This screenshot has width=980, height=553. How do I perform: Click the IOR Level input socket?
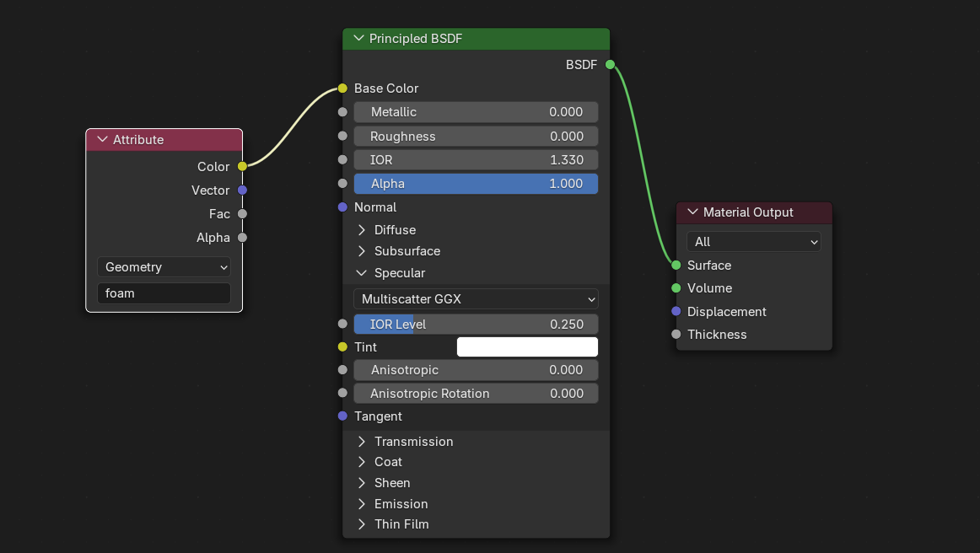(342, 324)
